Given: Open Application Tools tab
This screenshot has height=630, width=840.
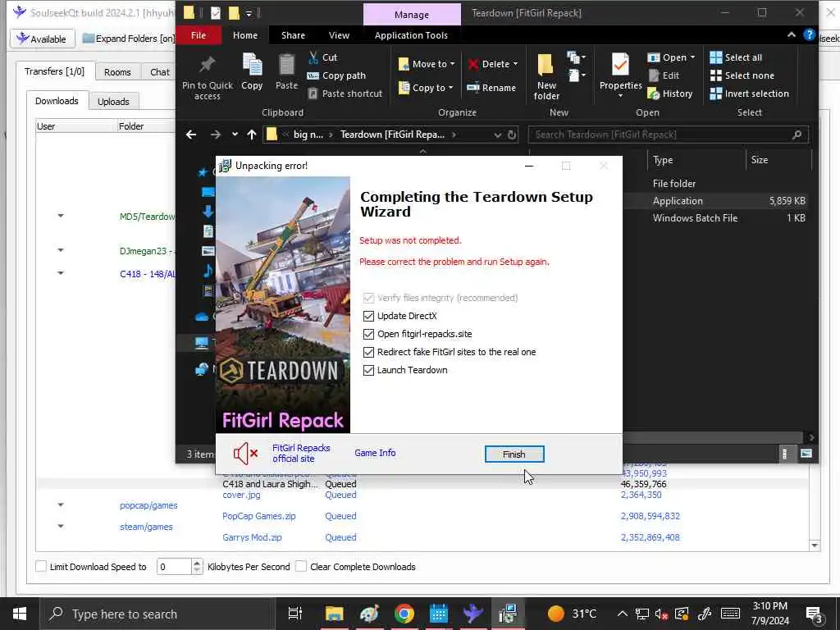Looking at the screenshot, I should (411, 35).
